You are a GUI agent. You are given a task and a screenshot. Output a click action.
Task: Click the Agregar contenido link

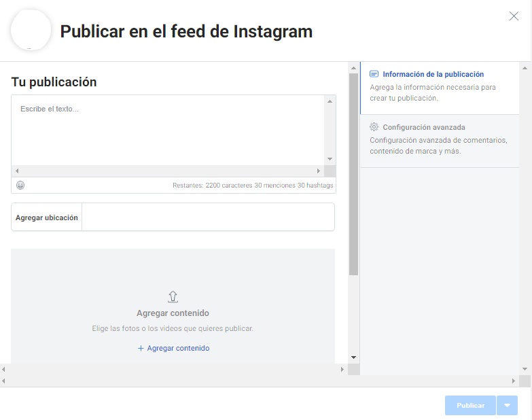pyautogui.click(x=173, y=348)
